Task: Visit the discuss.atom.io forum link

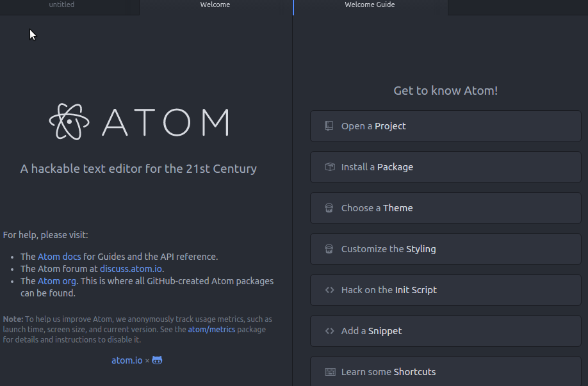Action: (131, 269)
